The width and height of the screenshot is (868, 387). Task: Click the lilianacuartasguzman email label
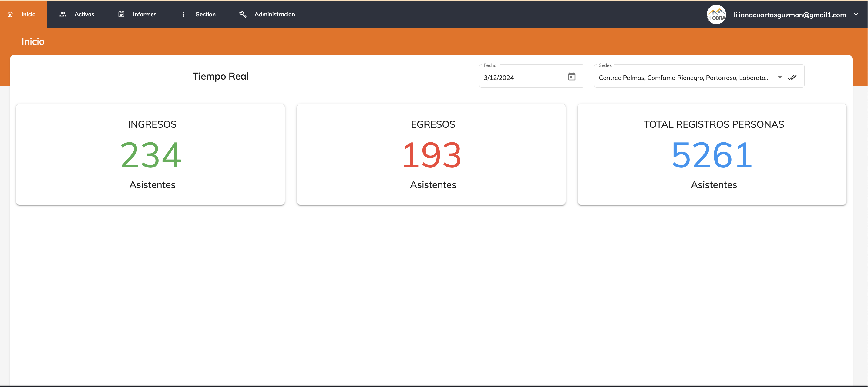pos(789,15)
